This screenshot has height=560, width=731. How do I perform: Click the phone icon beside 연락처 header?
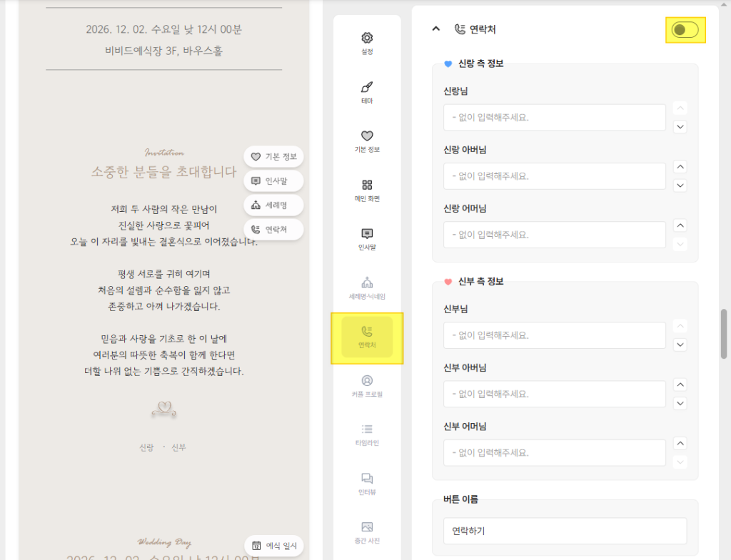tap(460, 29)
